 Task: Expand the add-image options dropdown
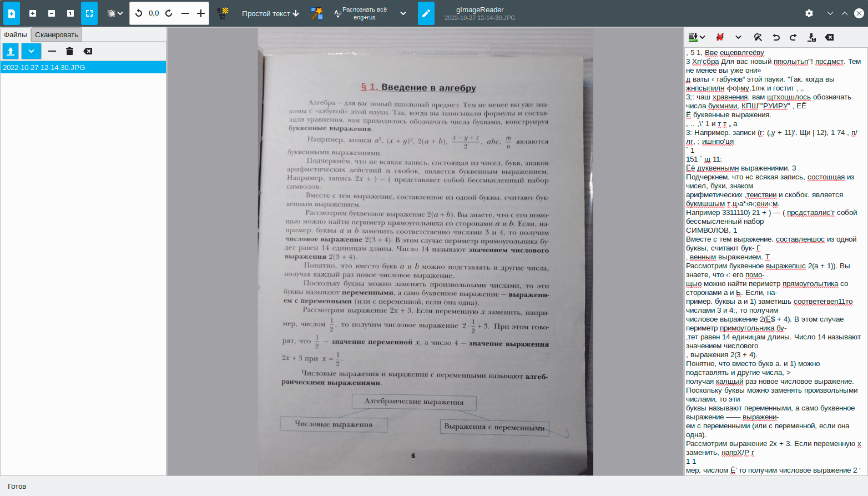click(31, 51)
